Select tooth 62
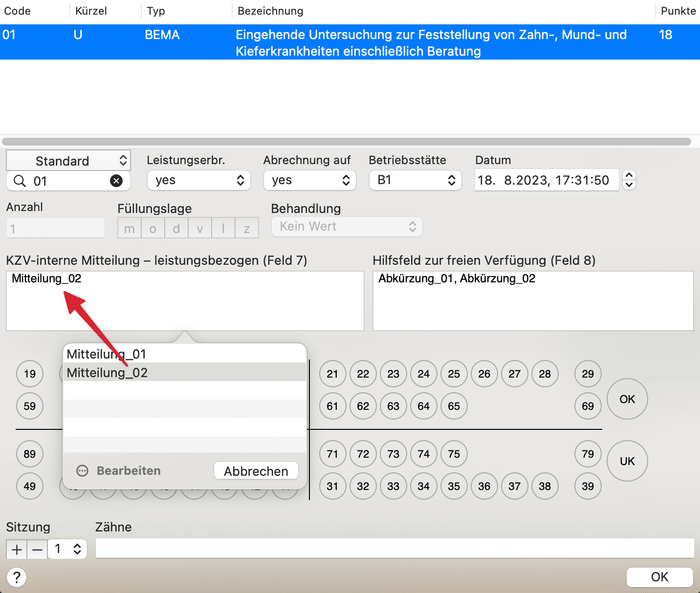The image size is (700, 593). pyautogui.click(x=363, y=406)
